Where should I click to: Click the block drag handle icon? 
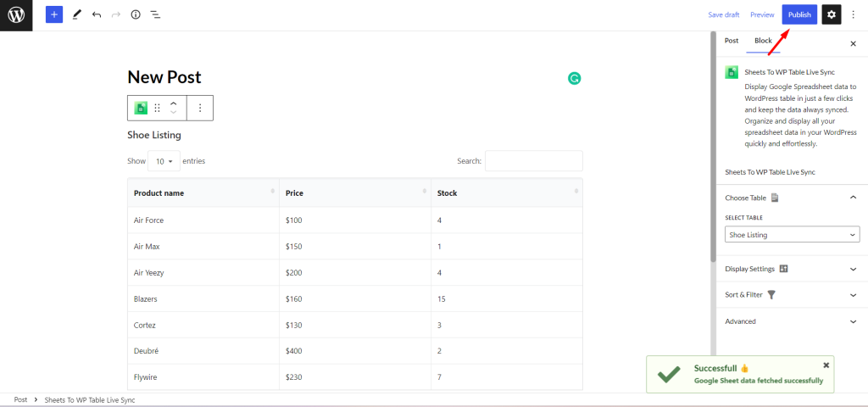tap(157, 108)
